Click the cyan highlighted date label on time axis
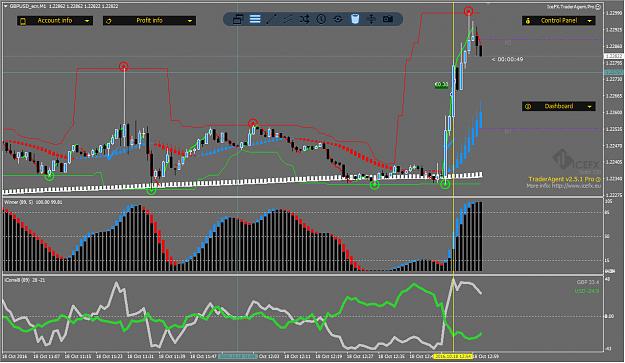This screenshot has height=363, width=625. pos(238,356)
